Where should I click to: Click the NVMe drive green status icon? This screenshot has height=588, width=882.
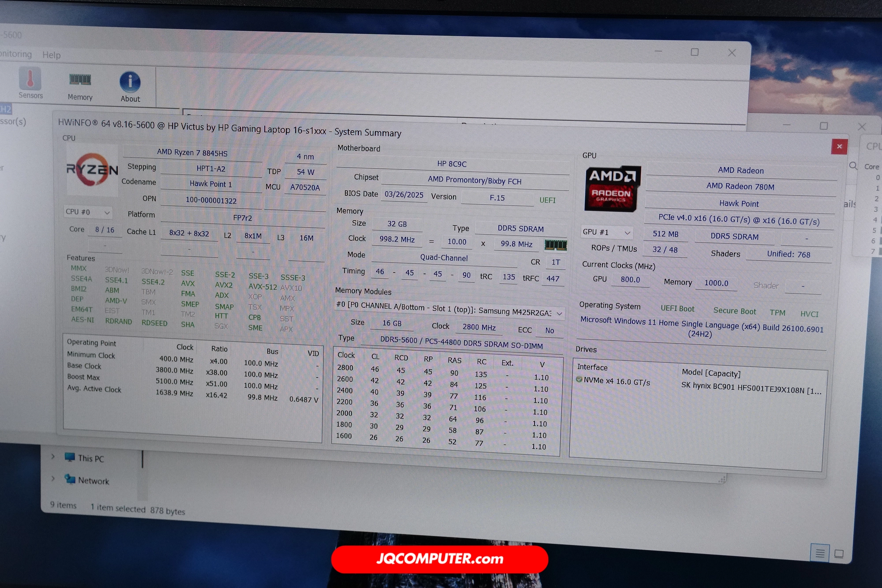point(579,379)
